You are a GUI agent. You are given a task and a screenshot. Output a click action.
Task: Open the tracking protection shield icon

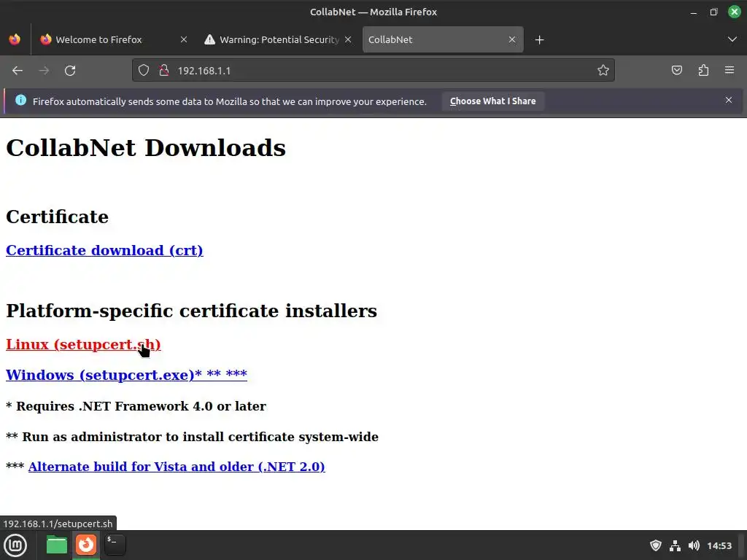144,71
